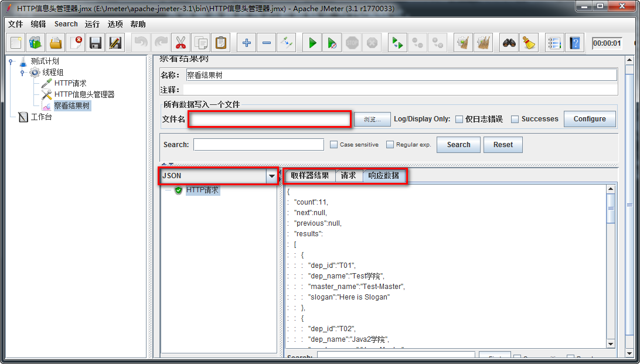The height and width of the screenshot is (364, 640).
Task: Enable Successes checkbox
Action: click(x=515, y=119)
